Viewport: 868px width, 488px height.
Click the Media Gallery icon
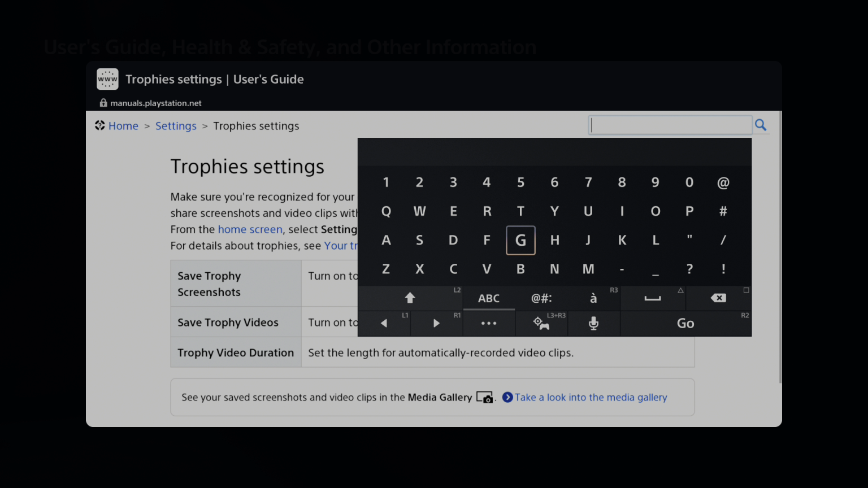(x=485, y=398)
